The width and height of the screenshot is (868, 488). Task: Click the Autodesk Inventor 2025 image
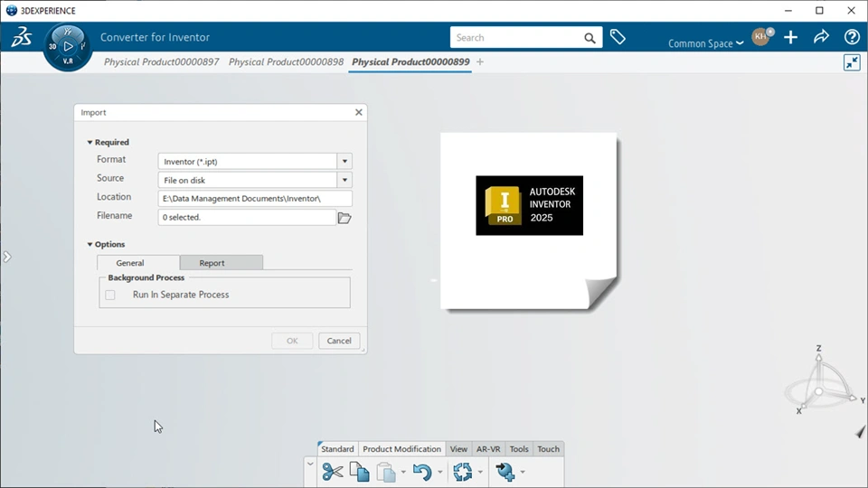click(529, 205)
